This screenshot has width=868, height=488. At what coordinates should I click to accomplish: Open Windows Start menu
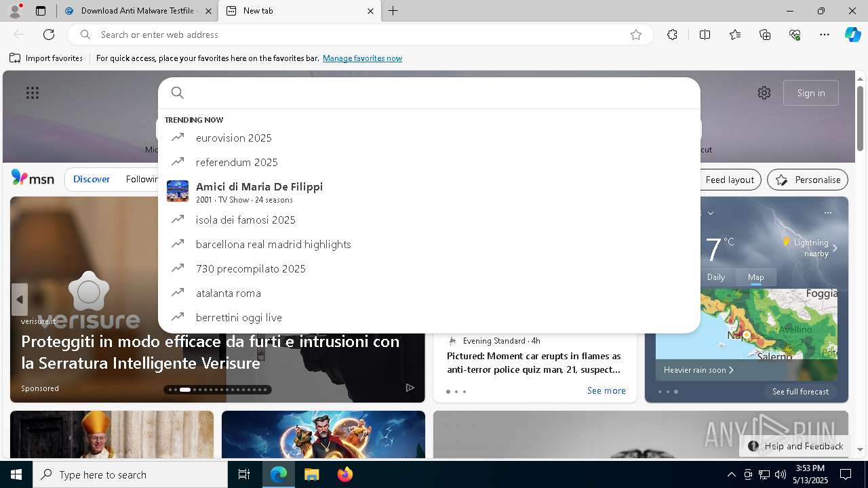pyautogui.click(x=16, y=474)
